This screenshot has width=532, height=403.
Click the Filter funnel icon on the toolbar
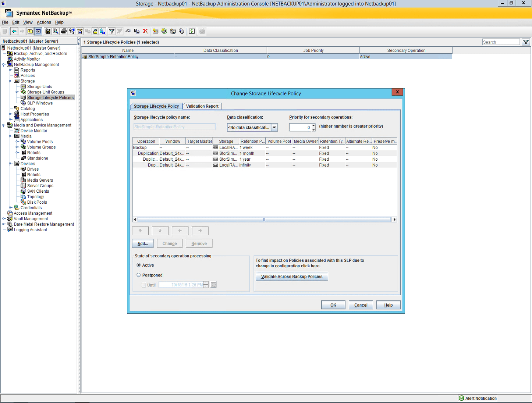[x=111, y=31]
